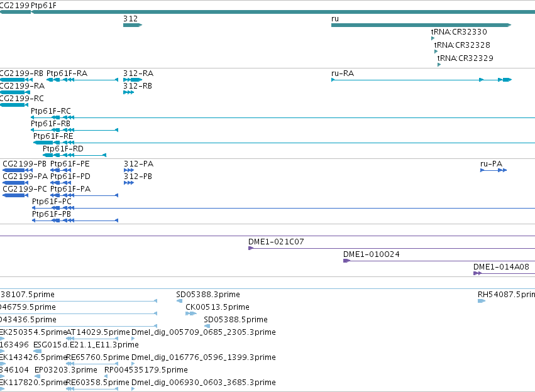
Task: Select the CG2199 gene label
Action: 14,6
